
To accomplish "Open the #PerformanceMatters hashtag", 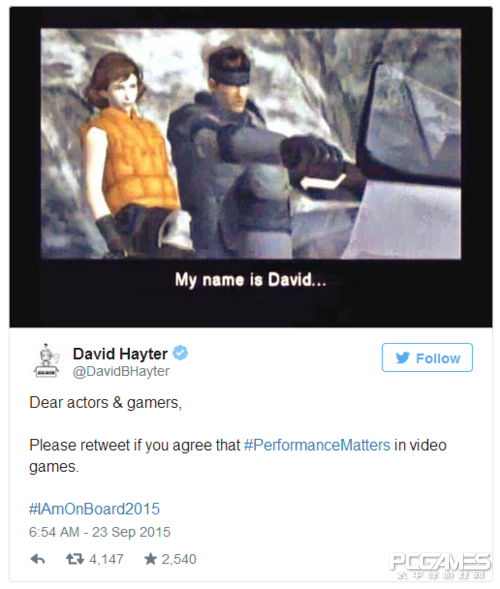I will coord(317,445).
